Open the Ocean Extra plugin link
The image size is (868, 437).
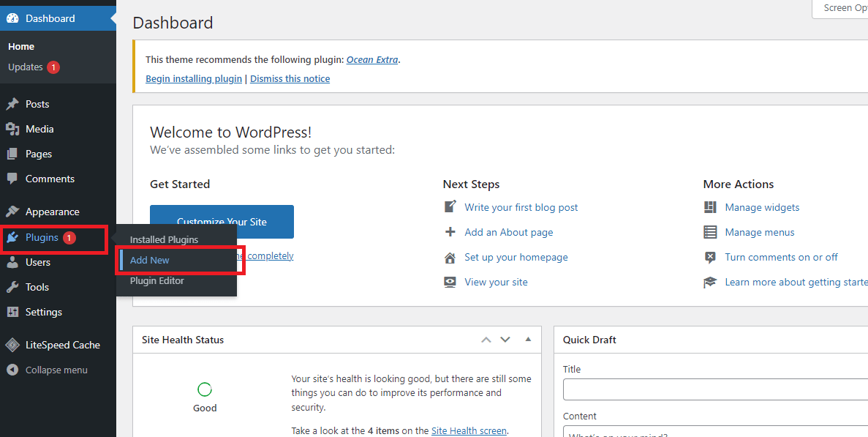coord(372,59)
